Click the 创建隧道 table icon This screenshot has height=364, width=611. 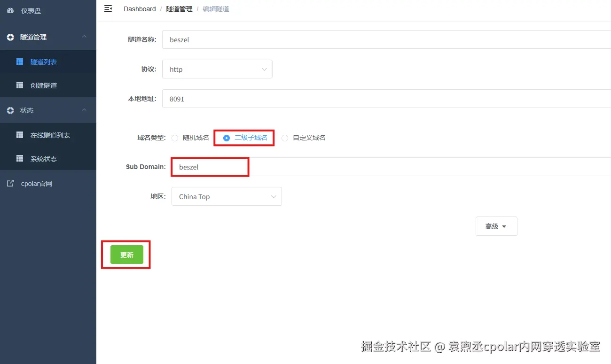pyautogui.click(x=20, y=85)
